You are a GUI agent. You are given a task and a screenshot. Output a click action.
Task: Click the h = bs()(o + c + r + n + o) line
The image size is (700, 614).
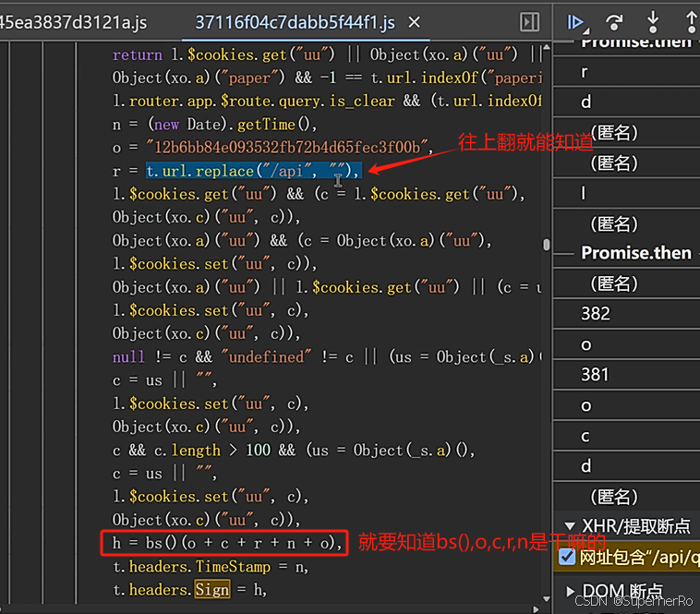point(227,543)
